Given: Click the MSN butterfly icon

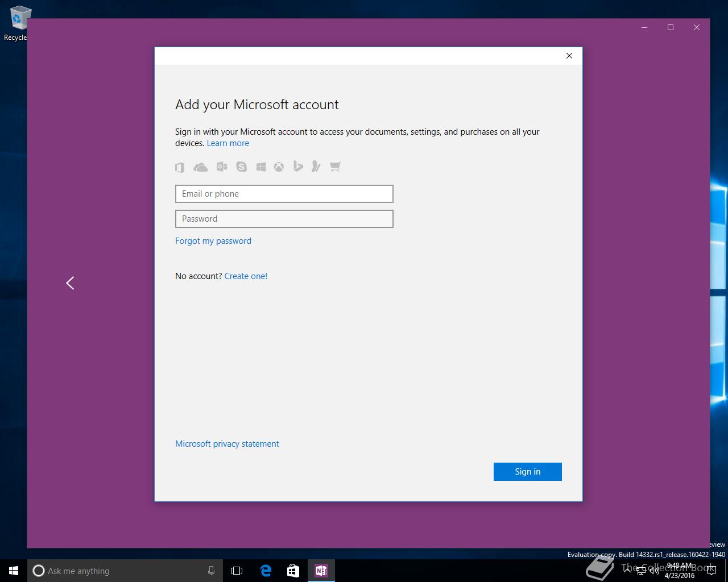Looking at the screenshot, I should pyautogui.click(x=316, y=166).
